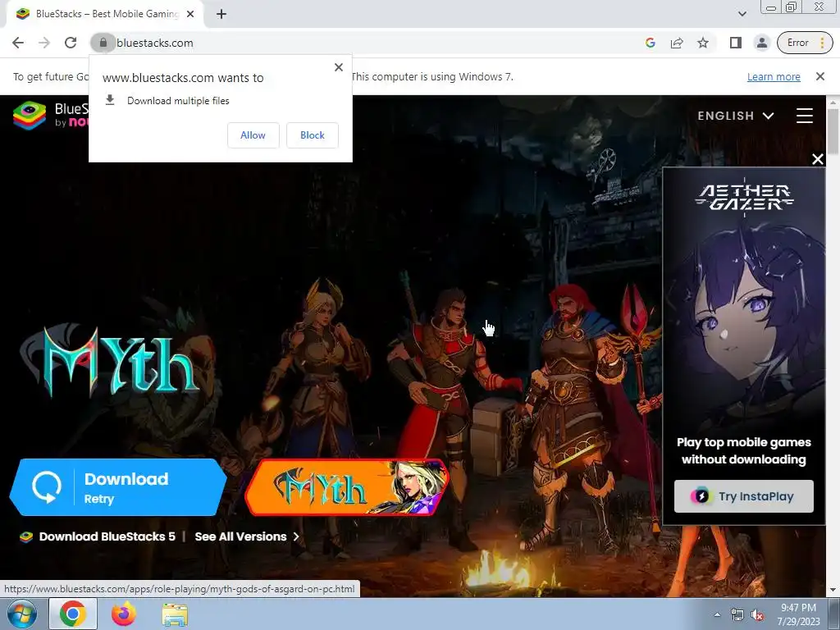Open the hamburger menu on the site
The height and width of the screenshot is (630, 840).
(x=804, y=116)
